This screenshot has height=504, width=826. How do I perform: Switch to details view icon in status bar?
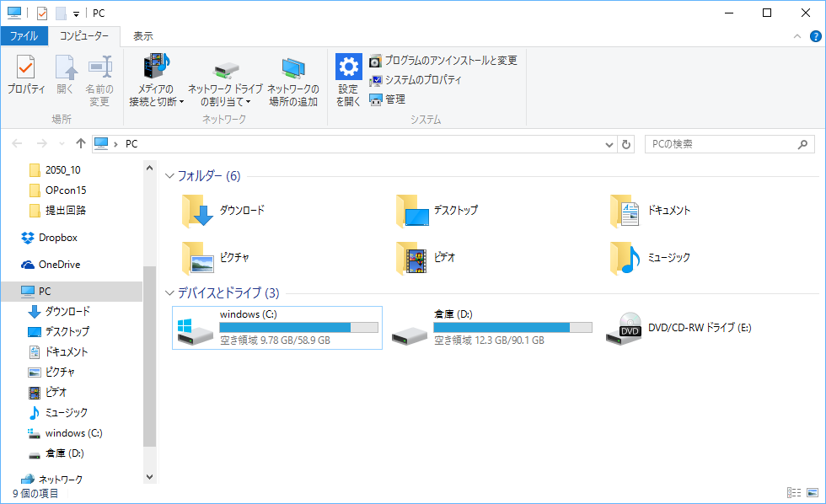click(794, 492)
